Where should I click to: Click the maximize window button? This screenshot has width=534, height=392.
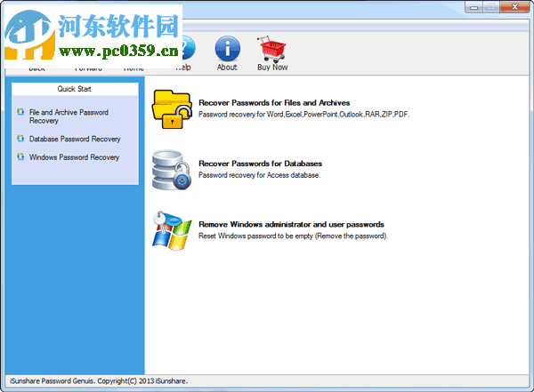point(491,7)
